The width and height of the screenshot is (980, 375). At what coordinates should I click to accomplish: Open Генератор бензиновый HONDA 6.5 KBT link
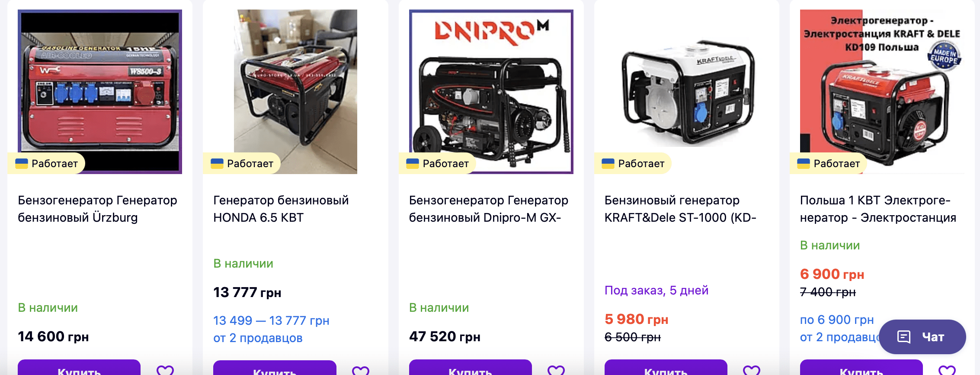[x=281, y=209]
